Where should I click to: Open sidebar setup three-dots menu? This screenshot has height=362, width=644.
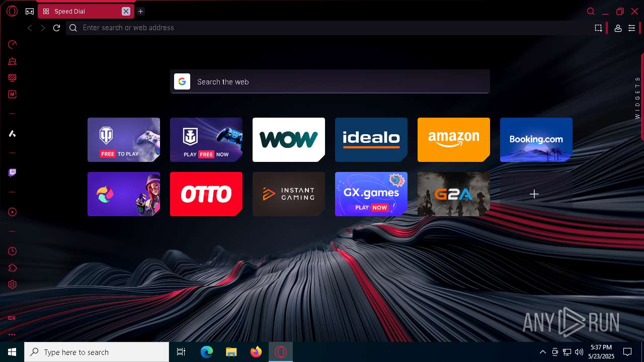click(x=12, y=334)
